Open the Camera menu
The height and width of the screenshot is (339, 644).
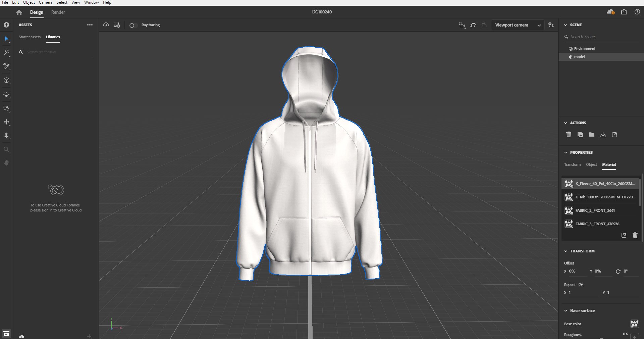point(46,2)
